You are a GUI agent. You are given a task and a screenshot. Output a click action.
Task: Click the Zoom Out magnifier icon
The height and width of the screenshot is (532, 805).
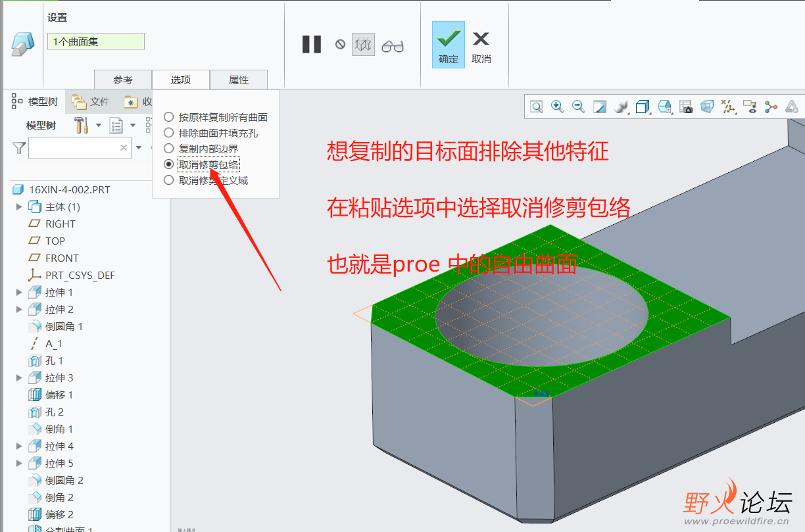point(579,107)
